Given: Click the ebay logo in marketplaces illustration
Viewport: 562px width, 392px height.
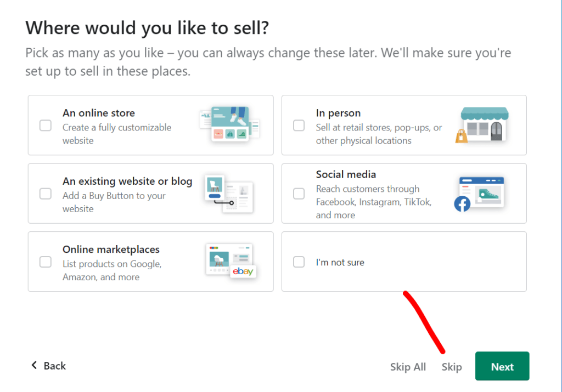Looking at the screenshot, I should [x=243, y=271].
